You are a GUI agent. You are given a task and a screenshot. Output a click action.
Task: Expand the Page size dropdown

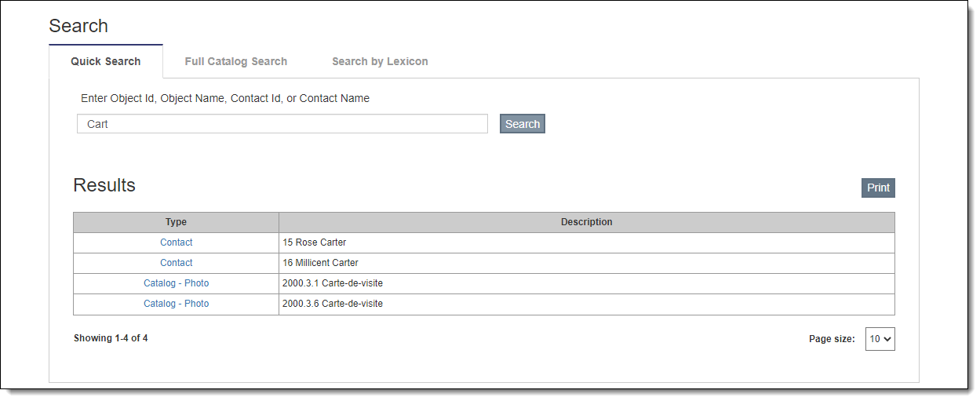click(880, 339)
